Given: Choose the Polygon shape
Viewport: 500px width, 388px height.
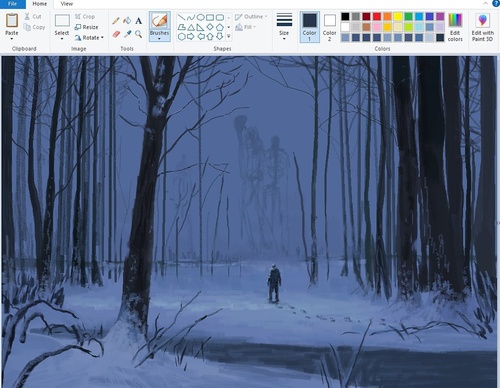Looking at the screenshot, I should coord(181,27).
